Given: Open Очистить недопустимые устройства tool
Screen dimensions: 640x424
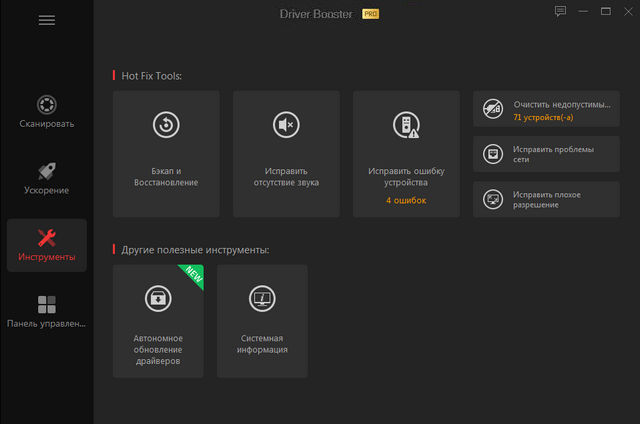Looking at the screenshot, I should [x=546, y=110].
